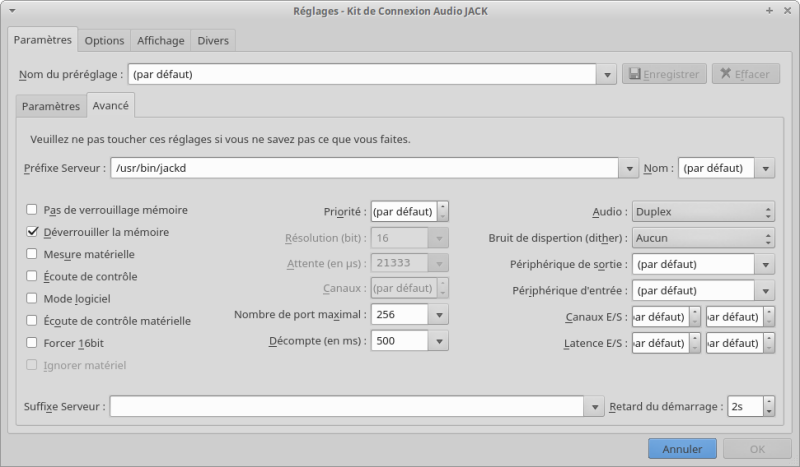Image resolution: width=800 pixels, height=467 pixels.
Task: Toggle Écoute de contrôle matérielle checkbox
Action: click(x=32, y=321)
